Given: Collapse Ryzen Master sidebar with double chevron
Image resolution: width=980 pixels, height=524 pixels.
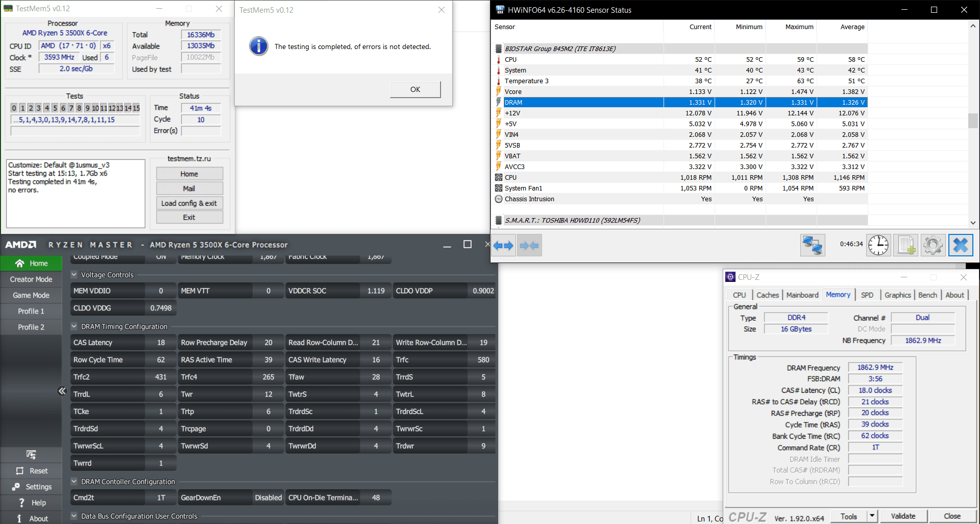Looking at the screenshot, I should [62, 391].
